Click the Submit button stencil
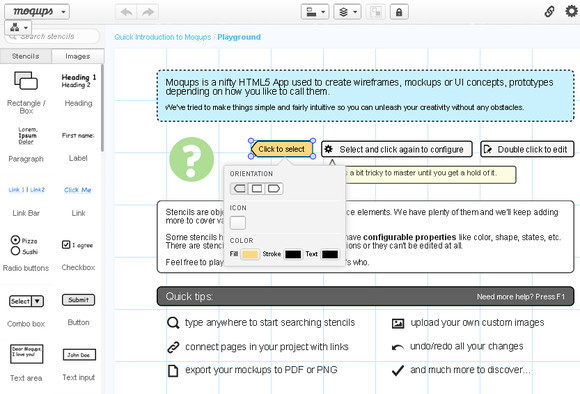Viewport: 580px width, 394px height. tap(78, 300)
